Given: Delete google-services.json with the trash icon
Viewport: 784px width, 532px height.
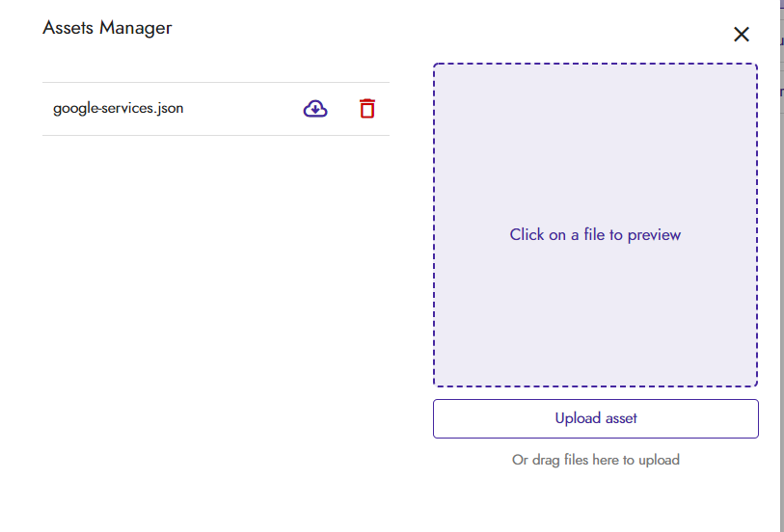Looking at the screenshot, I should (367, 108).
